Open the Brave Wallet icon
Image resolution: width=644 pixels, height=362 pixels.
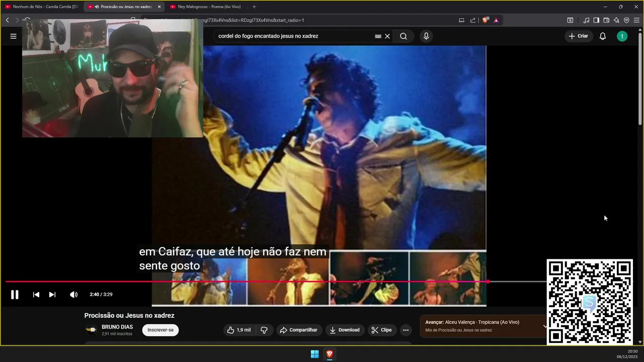coord(606,20)
